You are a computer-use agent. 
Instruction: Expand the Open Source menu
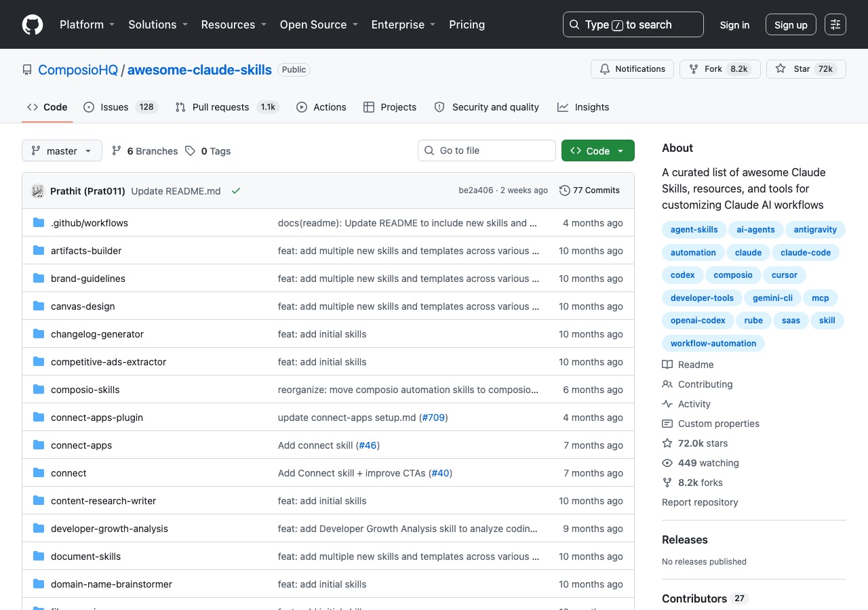pos(319,24)
